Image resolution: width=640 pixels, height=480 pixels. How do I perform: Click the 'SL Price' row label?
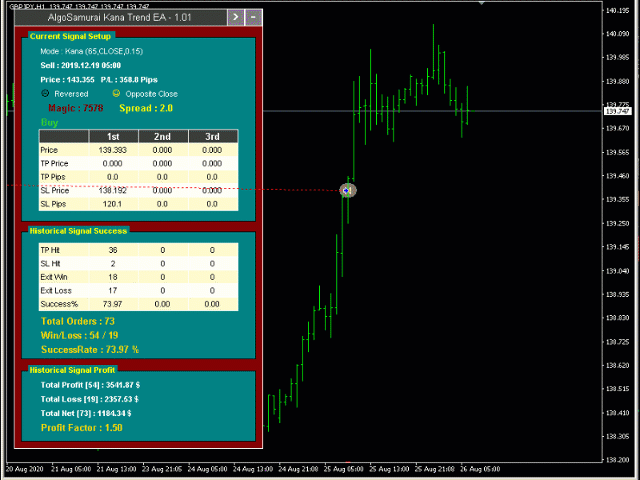pos(55,190)
